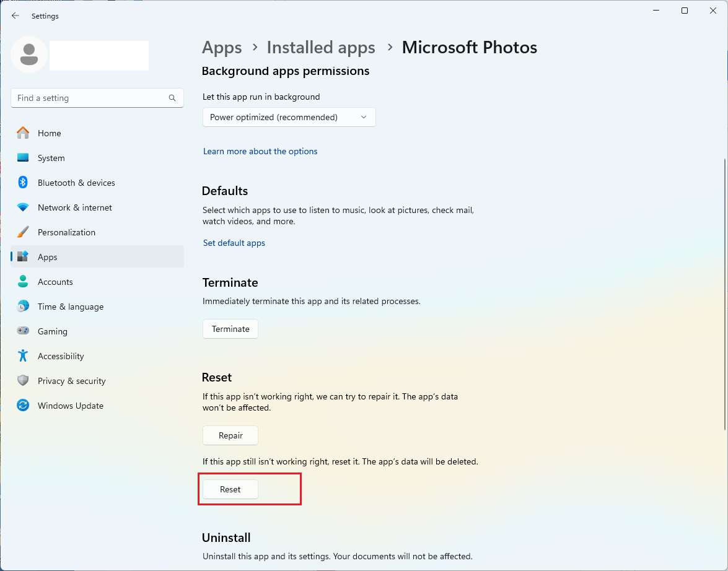Screen dimensions: 728x571
Task: Maximize the Settings window
Action: 685,11
